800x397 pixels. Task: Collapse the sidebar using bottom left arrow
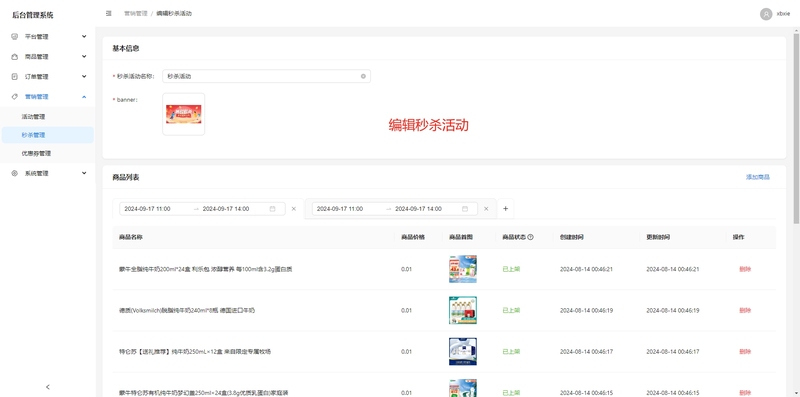click(48, 387)
